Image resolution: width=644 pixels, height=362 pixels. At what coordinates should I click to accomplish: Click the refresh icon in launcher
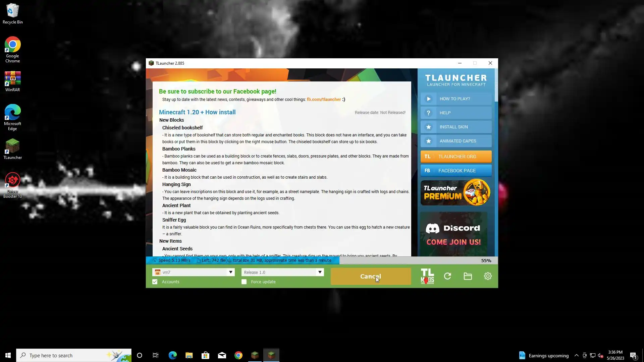[447, 276]
